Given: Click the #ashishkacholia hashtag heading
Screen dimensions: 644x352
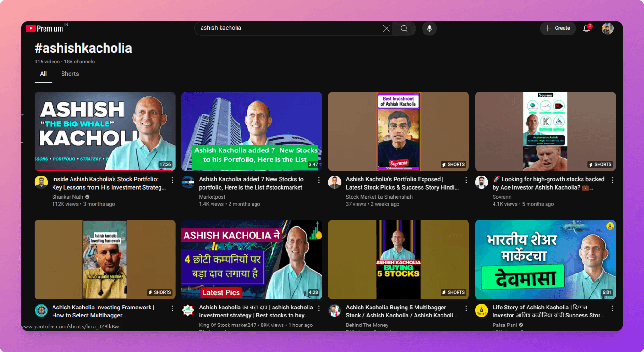Looking at the screenshot, I should tap(83, 48).
